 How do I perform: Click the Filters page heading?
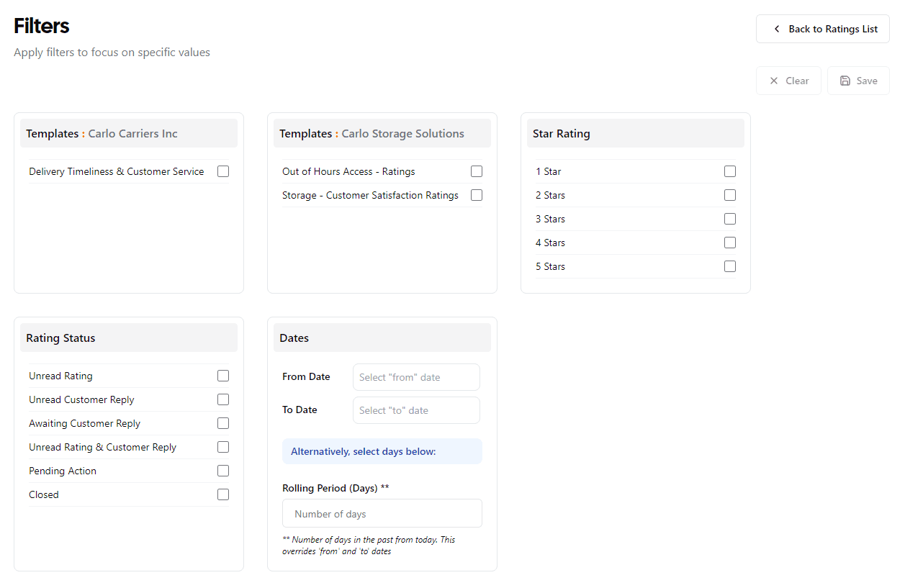click(42, 26)
